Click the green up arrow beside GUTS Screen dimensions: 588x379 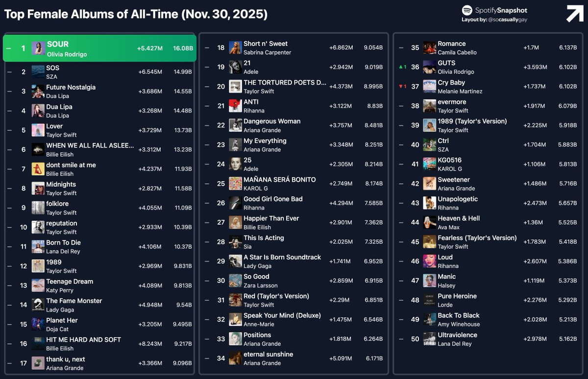click(400, 67)
